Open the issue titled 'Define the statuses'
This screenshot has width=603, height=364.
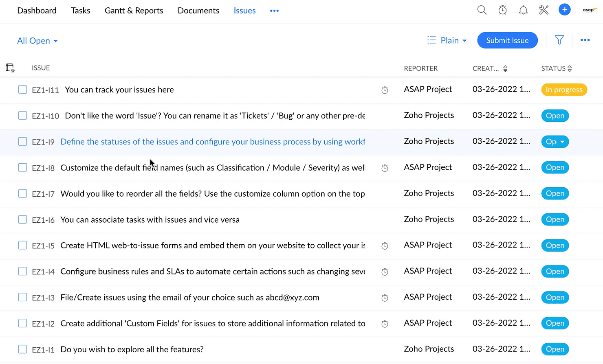point(212,142)
